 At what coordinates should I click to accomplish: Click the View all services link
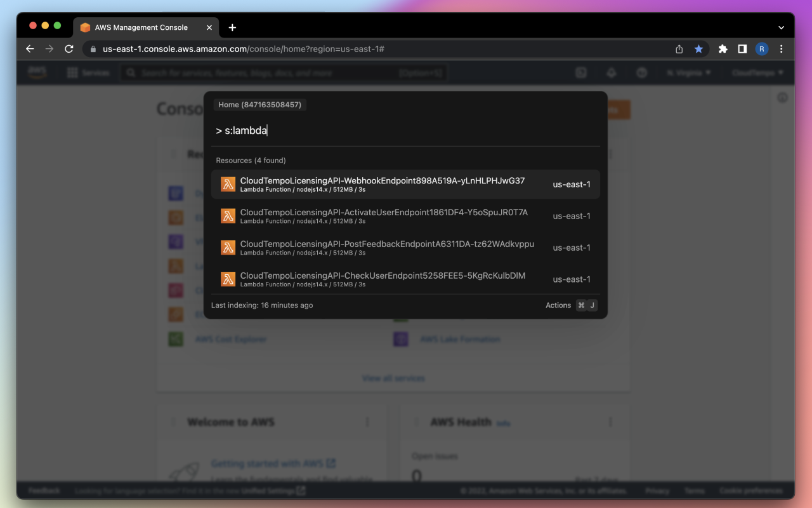[393, 378]
